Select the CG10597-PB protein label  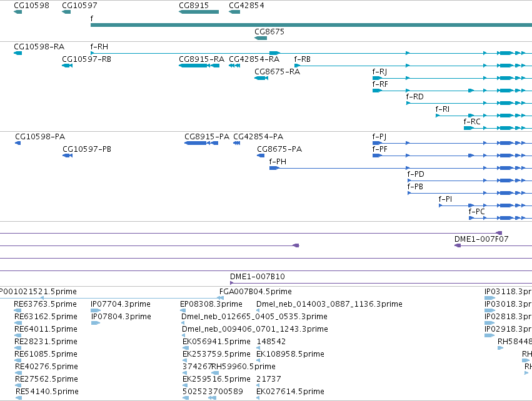coord(87,149)
